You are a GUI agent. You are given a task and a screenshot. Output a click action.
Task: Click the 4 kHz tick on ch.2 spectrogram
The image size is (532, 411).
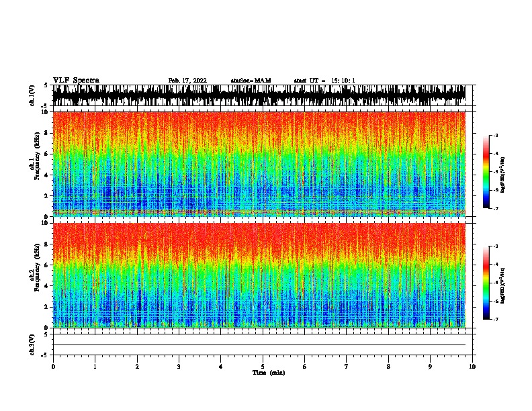coord(47,286)
